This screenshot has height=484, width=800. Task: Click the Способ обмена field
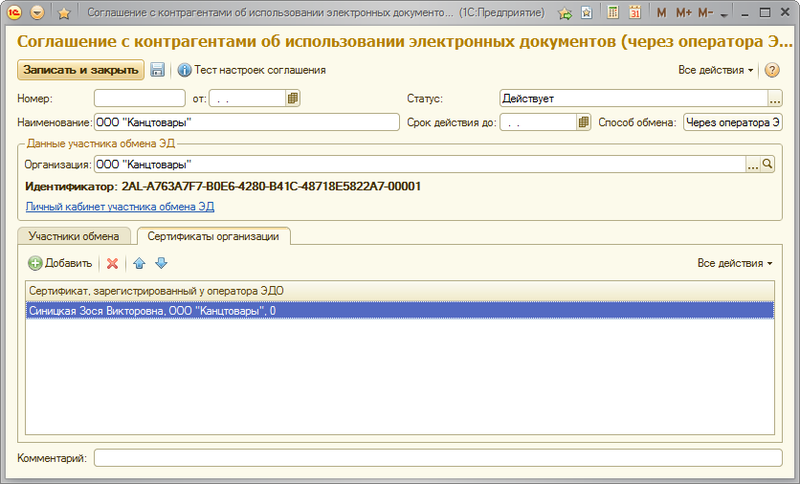(x=733, y=122)
